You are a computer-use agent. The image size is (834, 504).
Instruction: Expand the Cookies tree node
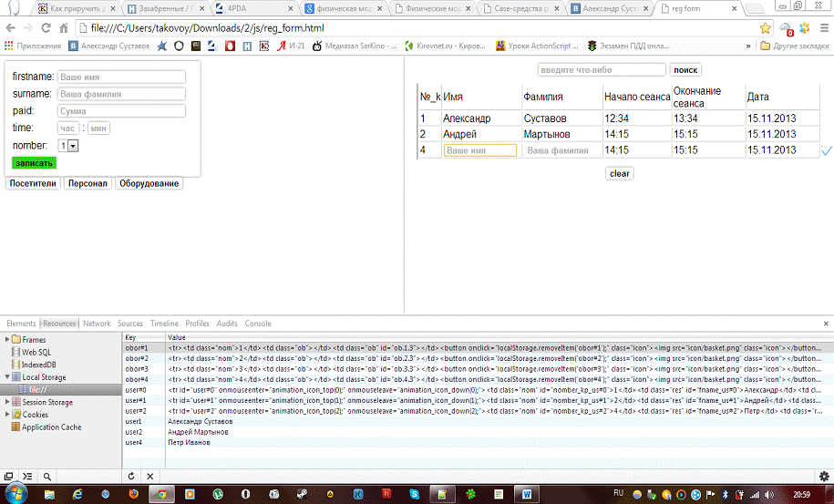click(8, 415)
